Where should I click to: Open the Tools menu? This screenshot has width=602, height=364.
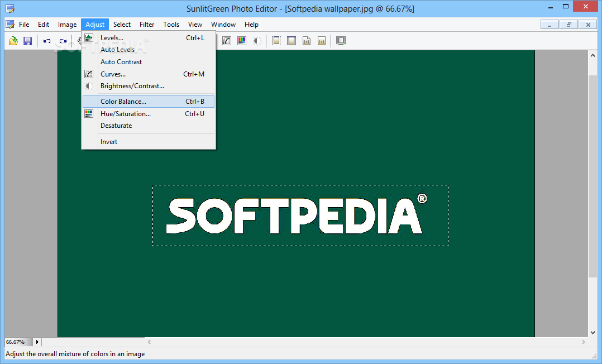click(171, 24)
